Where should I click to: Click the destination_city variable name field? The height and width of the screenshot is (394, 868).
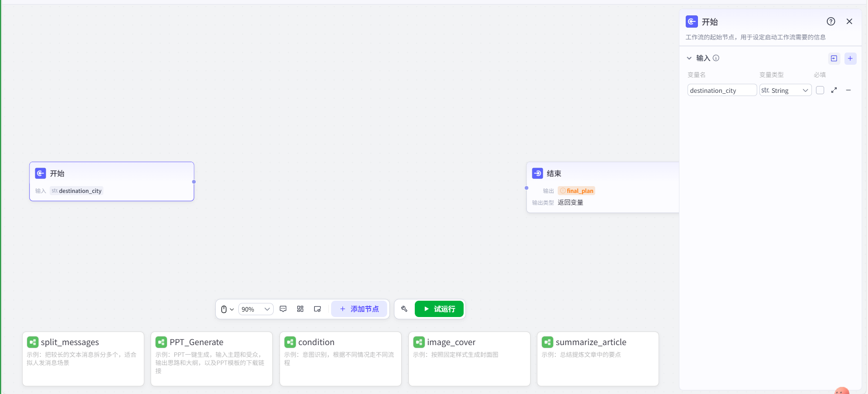coord(721,90)
